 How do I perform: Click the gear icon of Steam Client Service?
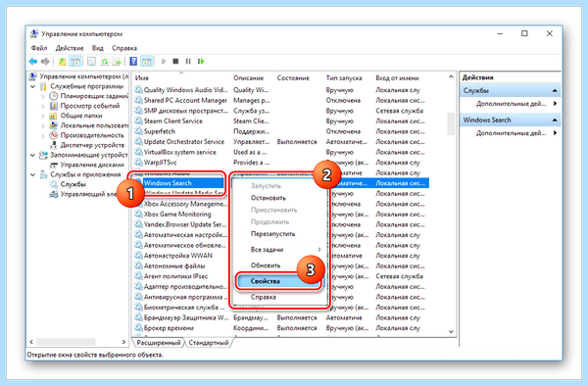[x=139, y=121]
